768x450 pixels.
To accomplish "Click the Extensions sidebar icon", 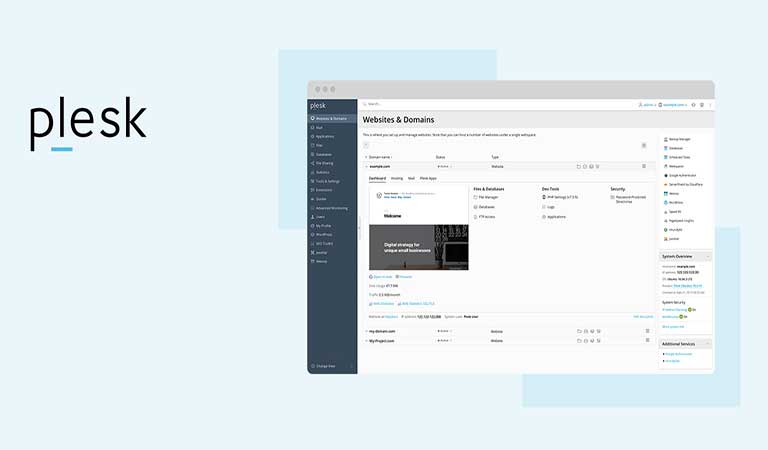I will (312, 190).
